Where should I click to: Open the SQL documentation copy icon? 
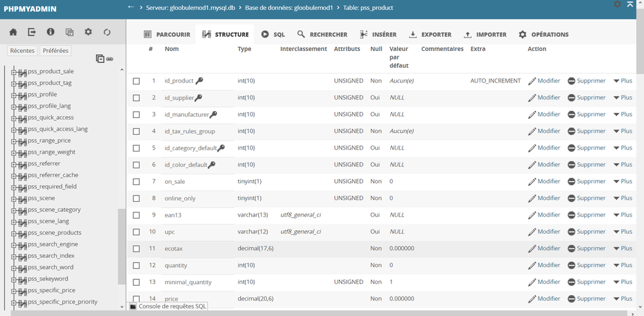(70, 32)
